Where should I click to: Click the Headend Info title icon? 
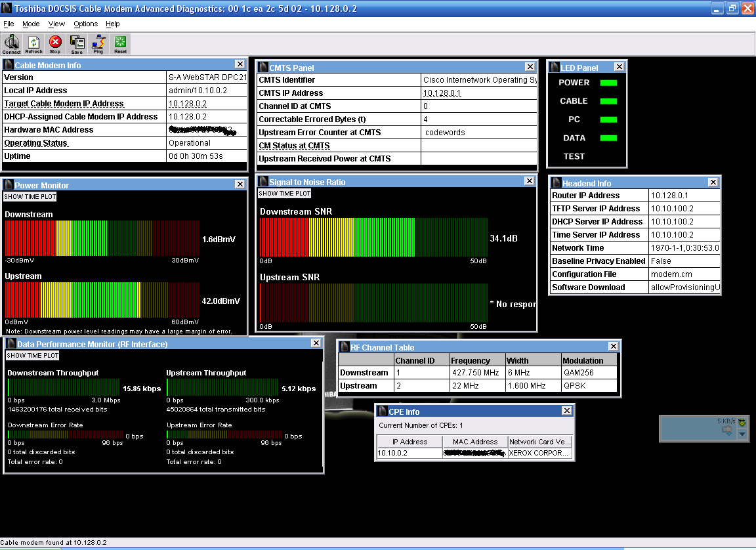coord(556,182)
